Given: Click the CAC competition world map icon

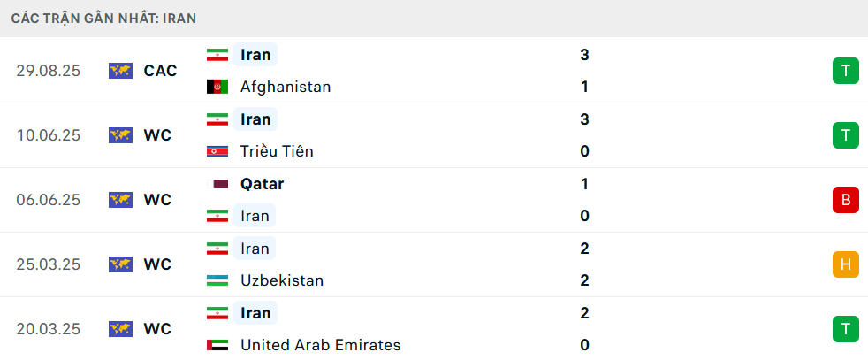Looking at the screenshot, I should [x=120, y=71].
